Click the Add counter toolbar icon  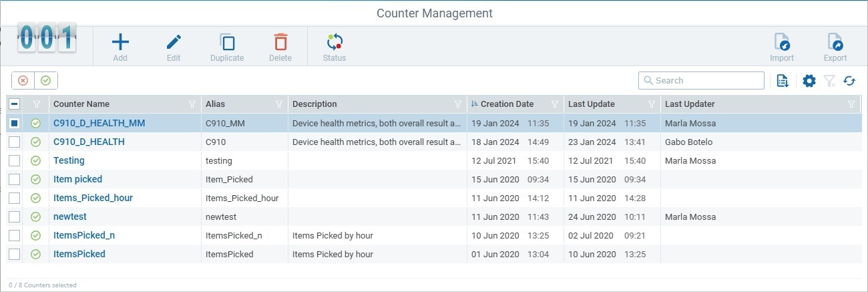(x=120, y=42)
